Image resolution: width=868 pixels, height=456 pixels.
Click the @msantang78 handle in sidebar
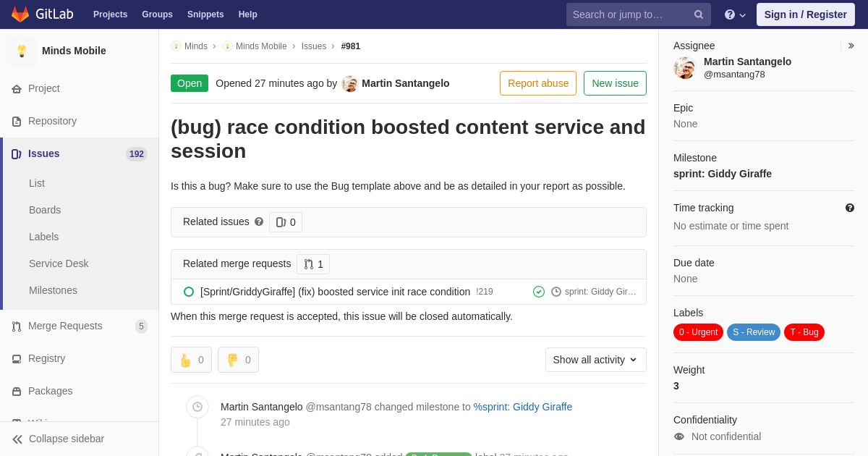coord(734,74)
